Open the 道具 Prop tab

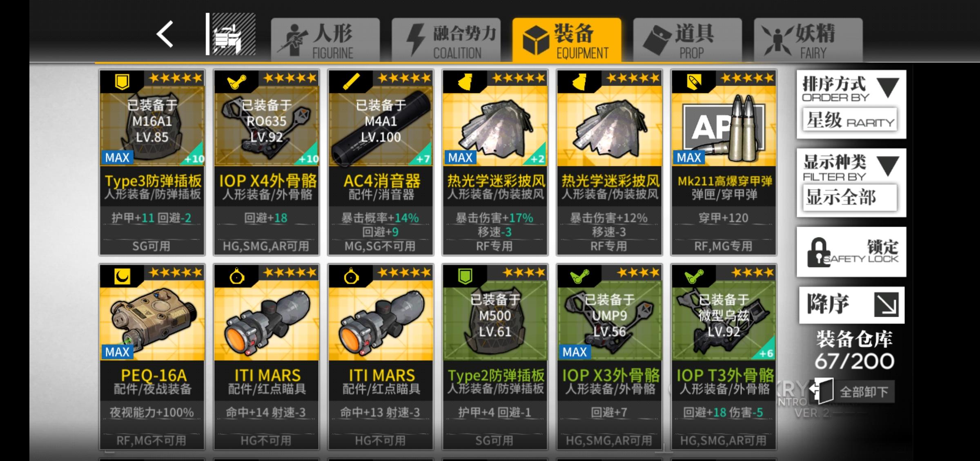(x=687, y=40)
